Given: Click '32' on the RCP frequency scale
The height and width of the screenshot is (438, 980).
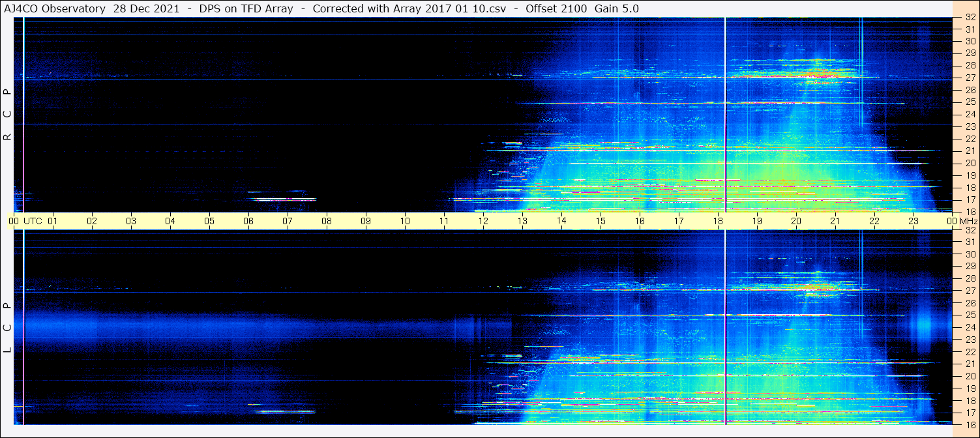Looking at the screenshot, I should click(970, 18).
